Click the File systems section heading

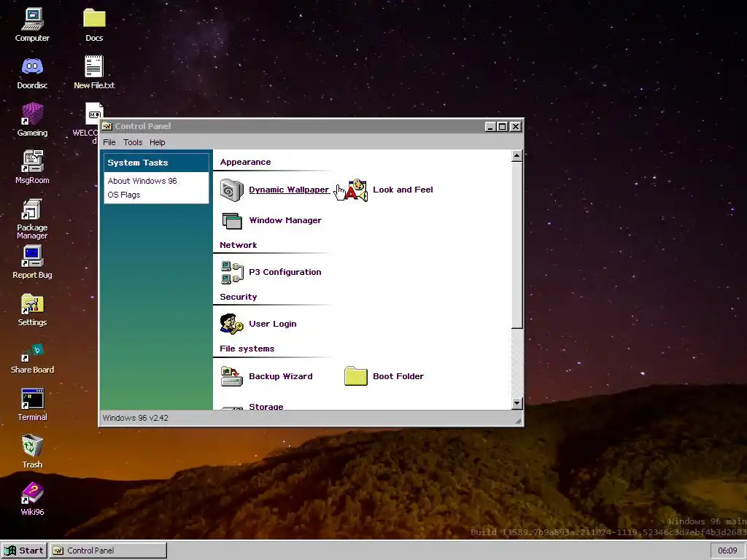[247, 349]
